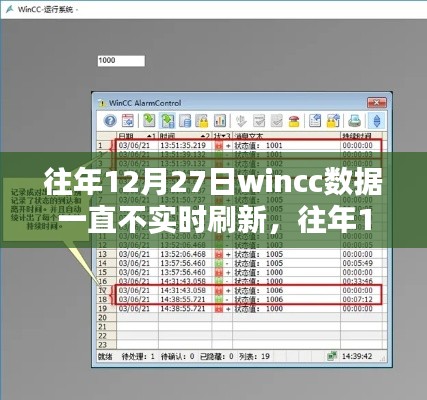This screenshot has width=427, height=400.
Task: Show the lock list padlock icon
Action: tap(202, 121)
